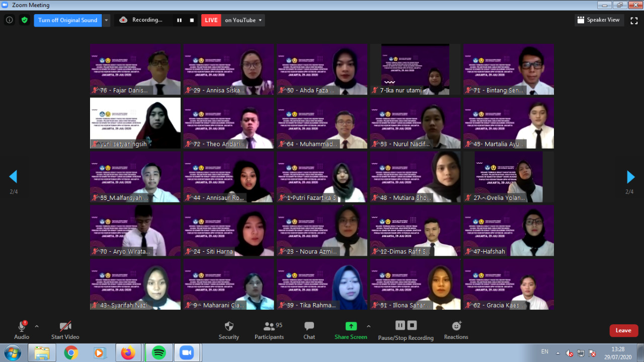Expand the on YouTube live stream dropdown
644x362 pixels.
tap(260, 20)
